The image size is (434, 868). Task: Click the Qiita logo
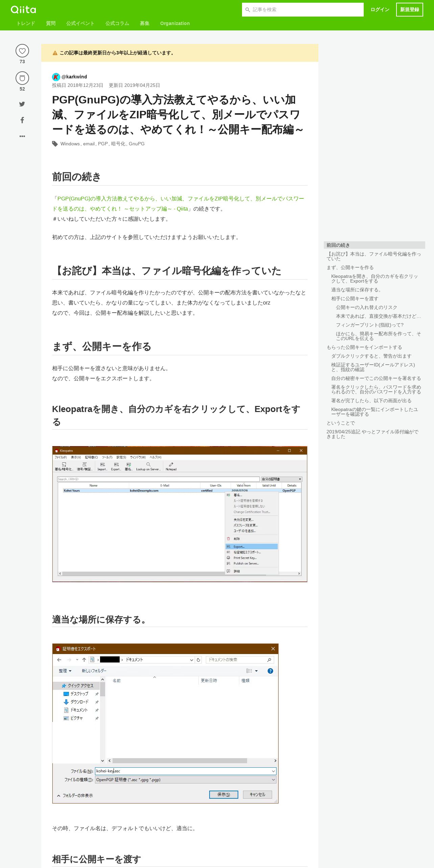23,9
